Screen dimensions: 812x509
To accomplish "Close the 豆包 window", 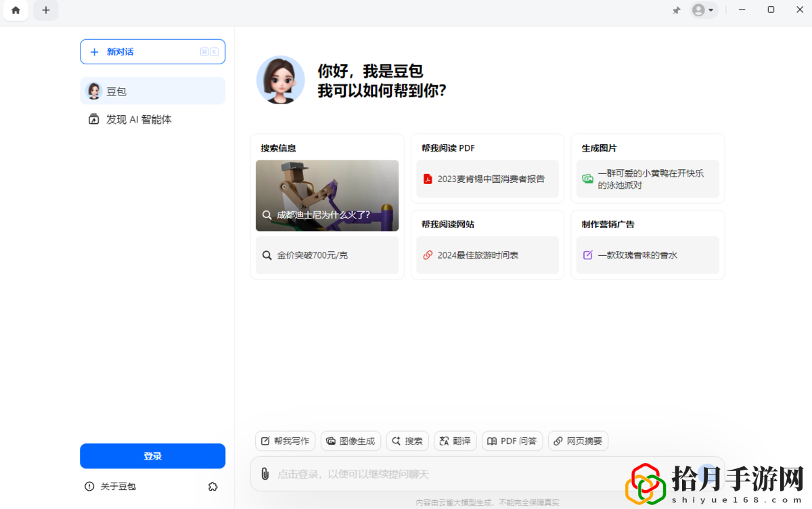I will pos(799,10).
